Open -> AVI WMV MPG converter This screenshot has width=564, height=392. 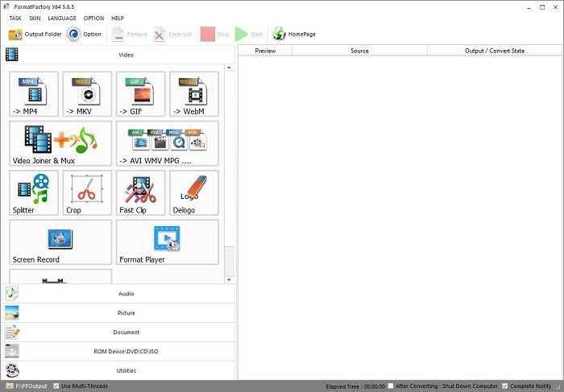pos(168,143)
